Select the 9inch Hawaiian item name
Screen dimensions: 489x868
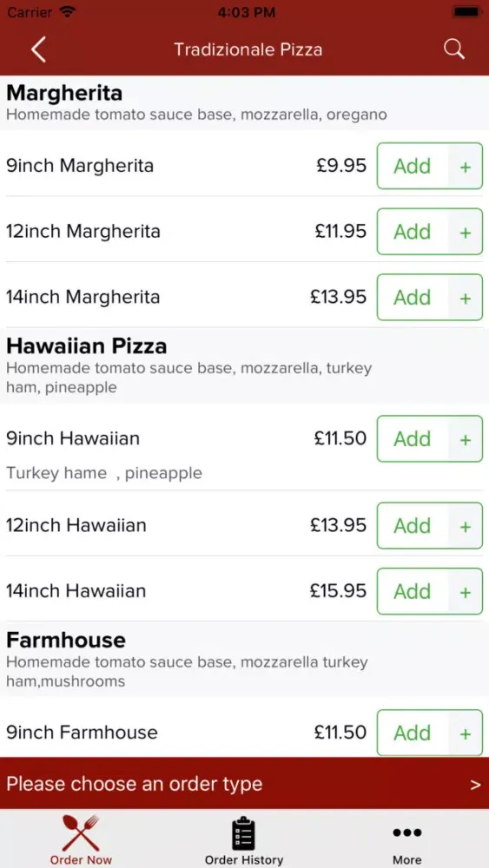tap(73, 439)
